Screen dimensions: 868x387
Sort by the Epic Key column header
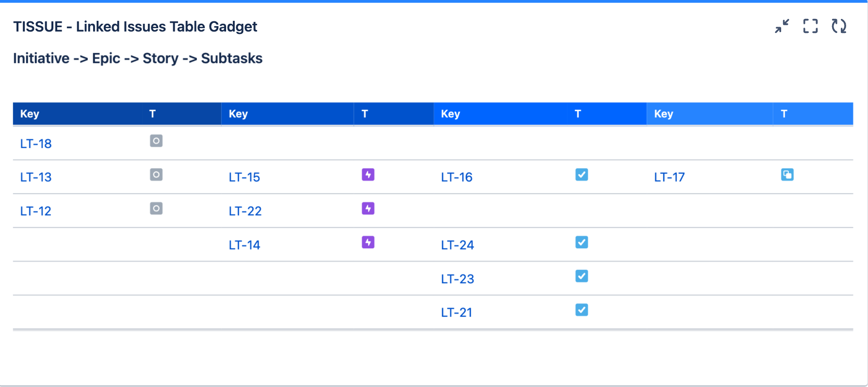click(238, 114)
